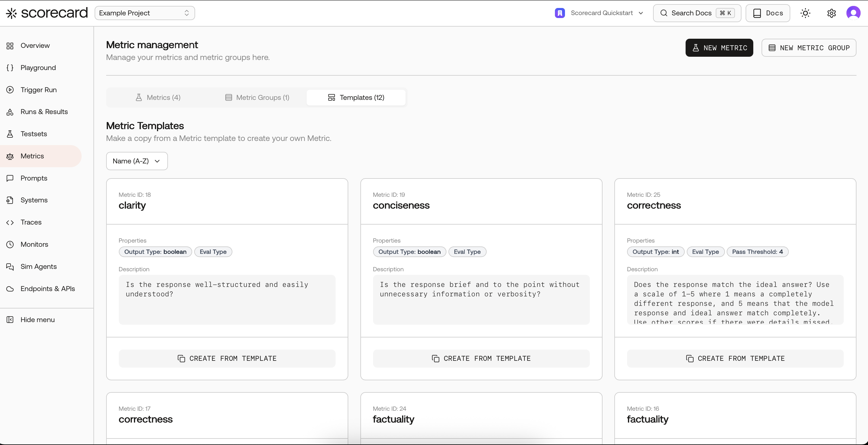Go to Overview in the sidebar
The width and height of the screenshot is (868, 445).
pos(41,46)
